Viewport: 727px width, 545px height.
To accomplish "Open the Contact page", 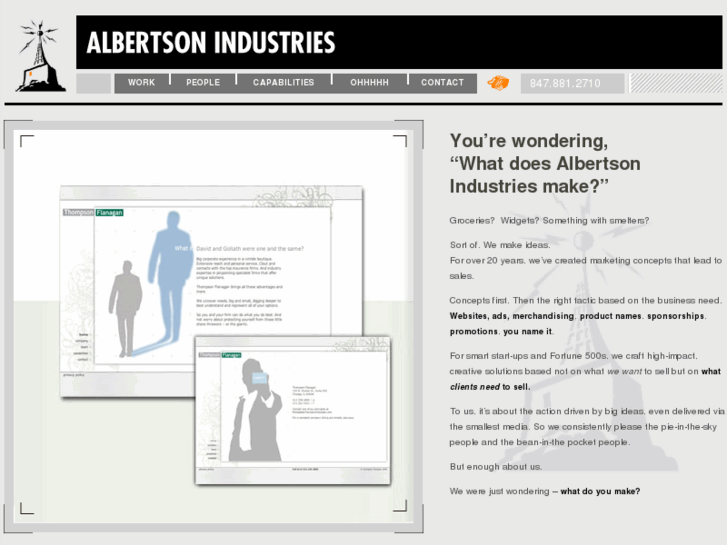I will pos(442,83).
